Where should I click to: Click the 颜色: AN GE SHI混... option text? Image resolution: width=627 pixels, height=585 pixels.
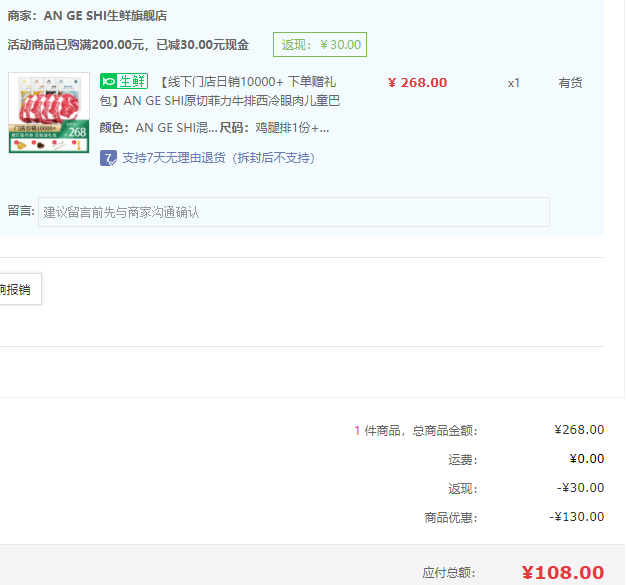tap(159, 128)
